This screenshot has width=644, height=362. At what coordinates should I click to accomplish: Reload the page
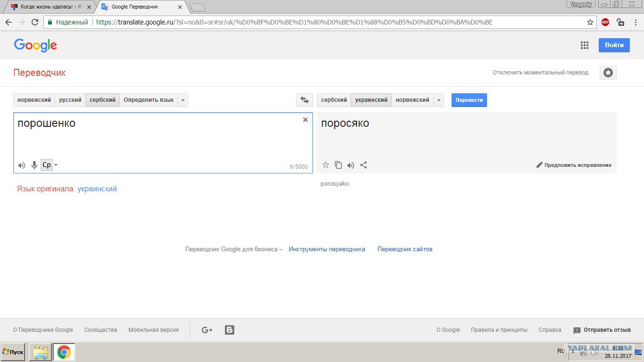coord(34,22)
